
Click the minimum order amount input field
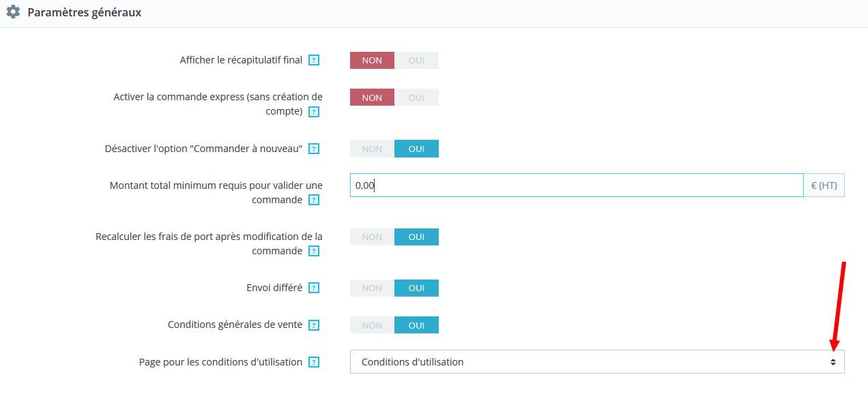click(577, 185)
